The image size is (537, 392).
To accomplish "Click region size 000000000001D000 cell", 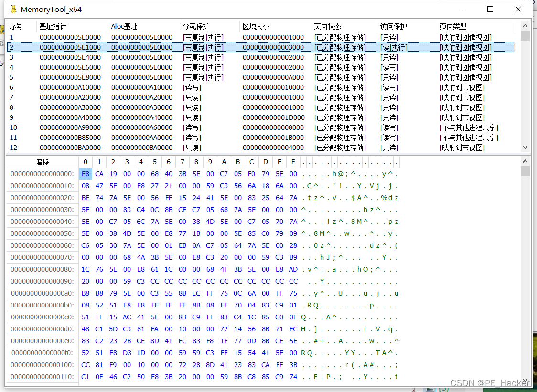I will (273, 117).
